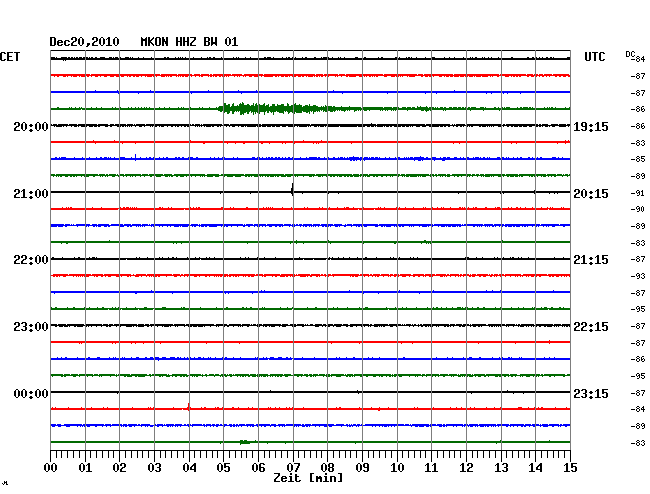Select the 22:00 CET time label
This screenshot has width=650, height=494.
pyautogui.click(x=31, y=260)
